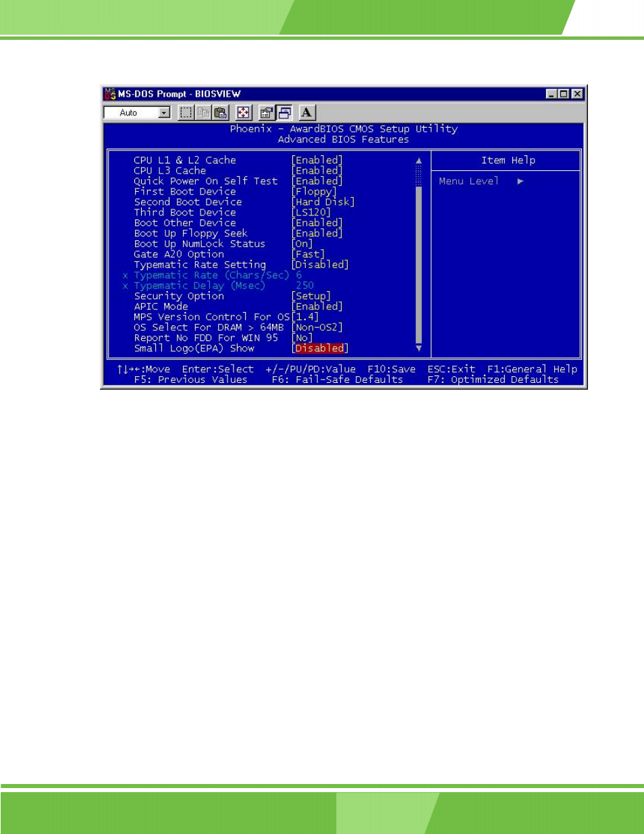Click the Item Help heading

pyautogui.click(x=508, y=160)
